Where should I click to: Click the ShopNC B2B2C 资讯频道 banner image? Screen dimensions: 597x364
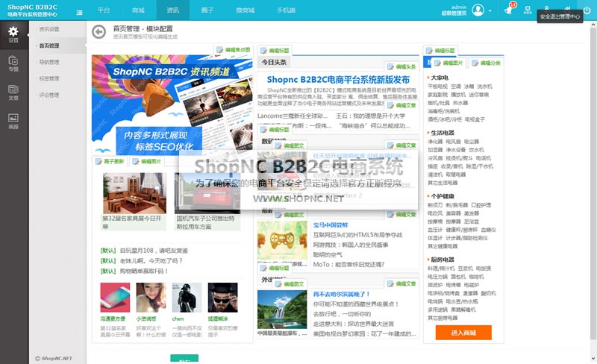click(172, 104)
